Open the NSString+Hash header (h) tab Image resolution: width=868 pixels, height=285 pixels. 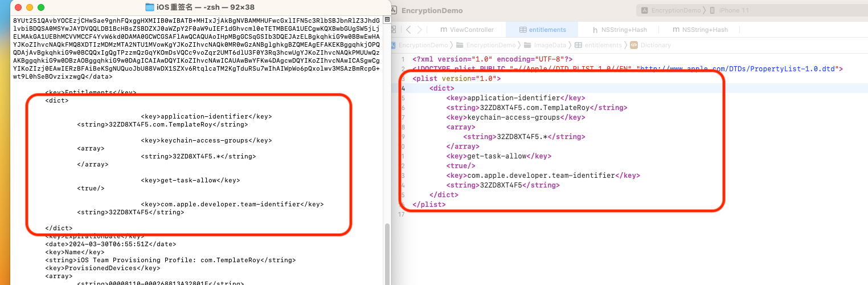click(619, 30)
